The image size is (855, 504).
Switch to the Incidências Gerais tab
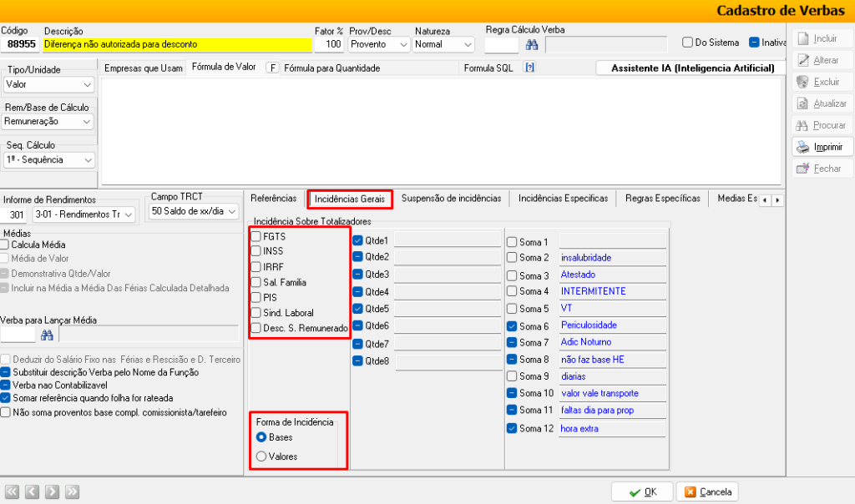pos(350,199)
